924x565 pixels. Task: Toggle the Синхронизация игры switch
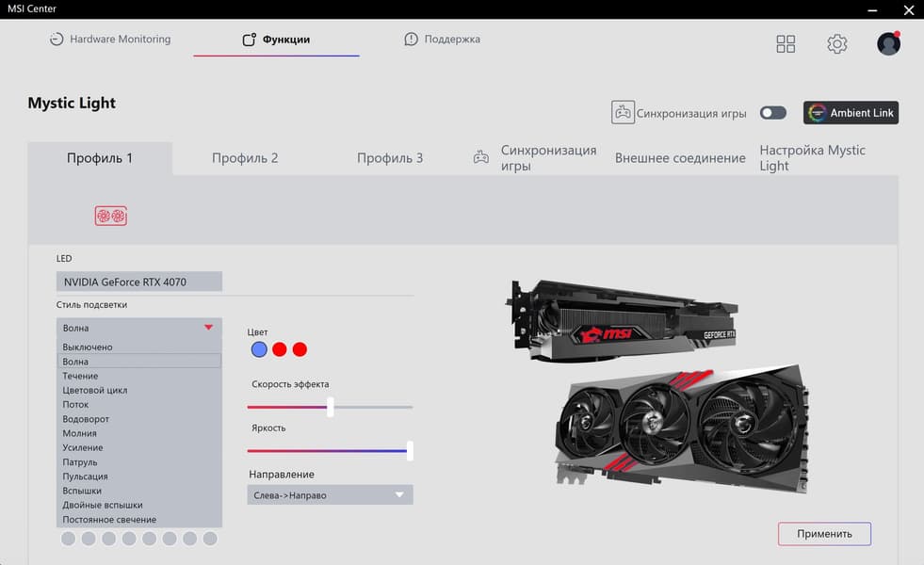tap(772, 112)
